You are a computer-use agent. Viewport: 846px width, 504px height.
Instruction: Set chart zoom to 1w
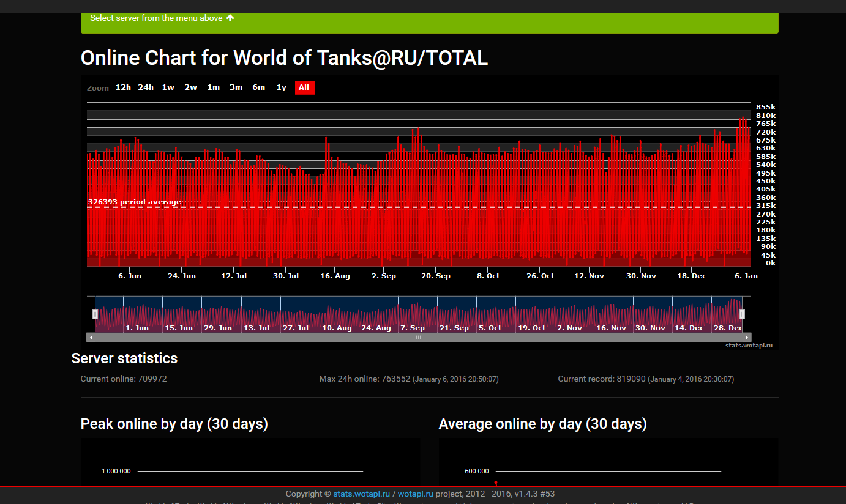tap(168, 87)
